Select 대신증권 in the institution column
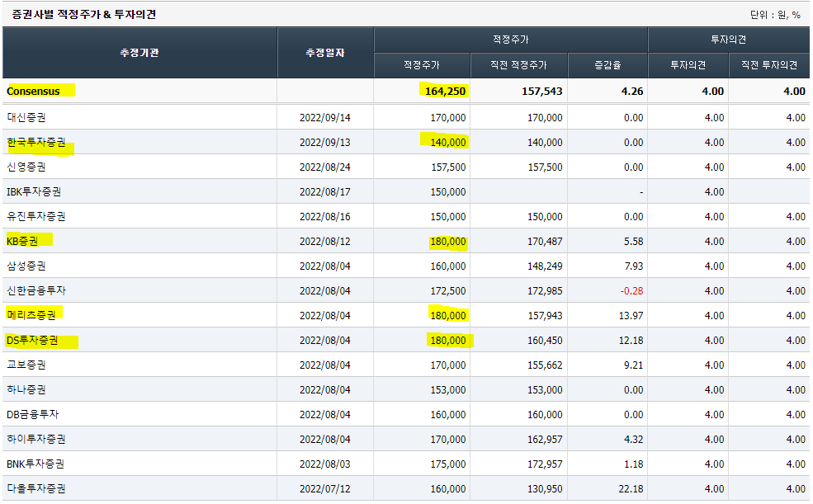 [x=26, y=118]
